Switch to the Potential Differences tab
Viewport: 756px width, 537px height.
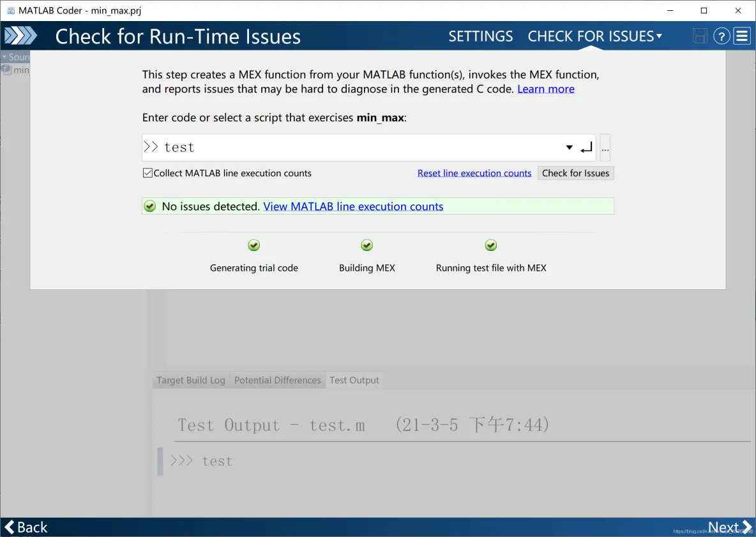(x=278, y=381)
